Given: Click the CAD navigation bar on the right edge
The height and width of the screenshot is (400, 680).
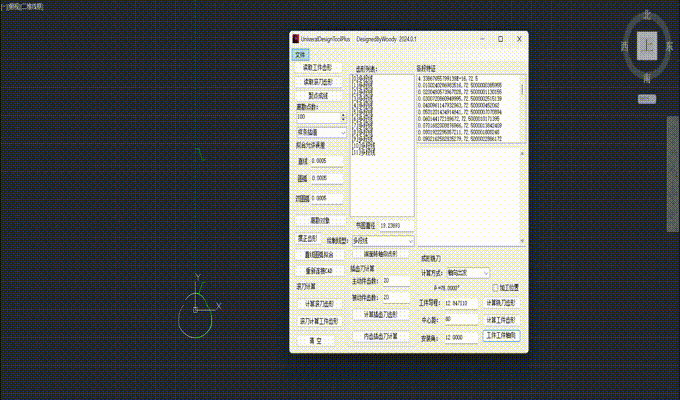Looking at the screenshot, I should 673,174.
